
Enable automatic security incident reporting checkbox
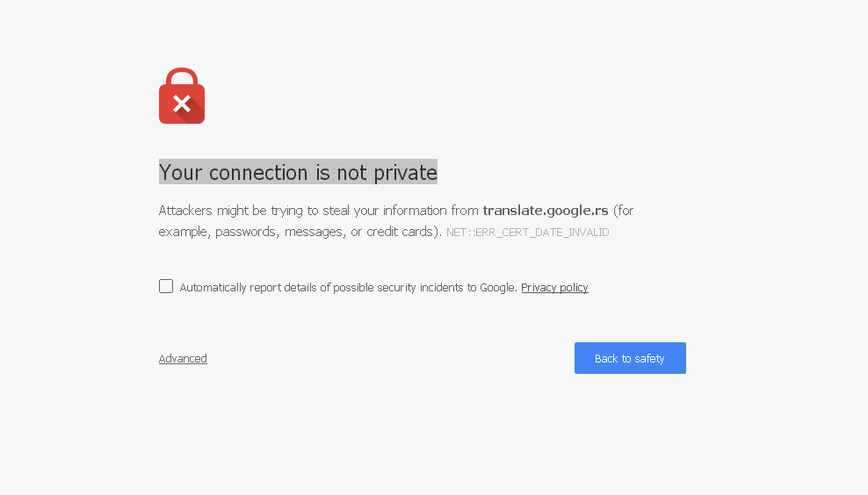click(x=166, y=286)
